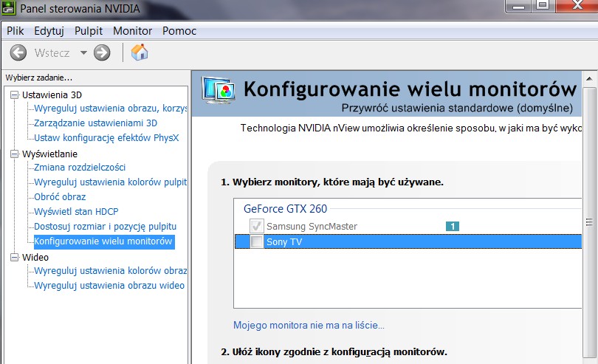Image resolution: width=598 pixels, height=364 pixels.
Task: Toggle the Samsung SyncMaster checkbox
Action: click(257, 226)
